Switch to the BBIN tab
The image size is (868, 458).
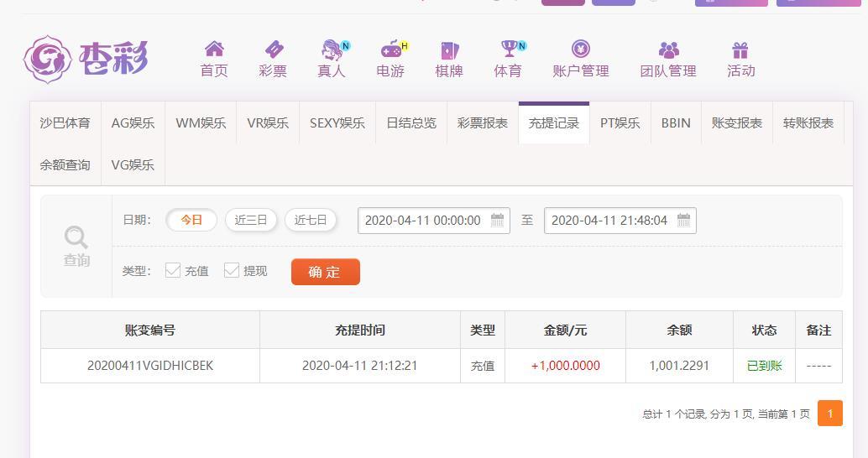click(676, 122)
